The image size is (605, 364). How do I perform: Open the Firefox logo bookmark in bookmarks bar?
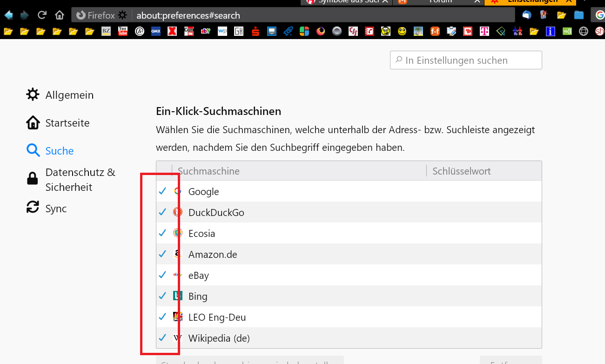[x=321, y=32]
